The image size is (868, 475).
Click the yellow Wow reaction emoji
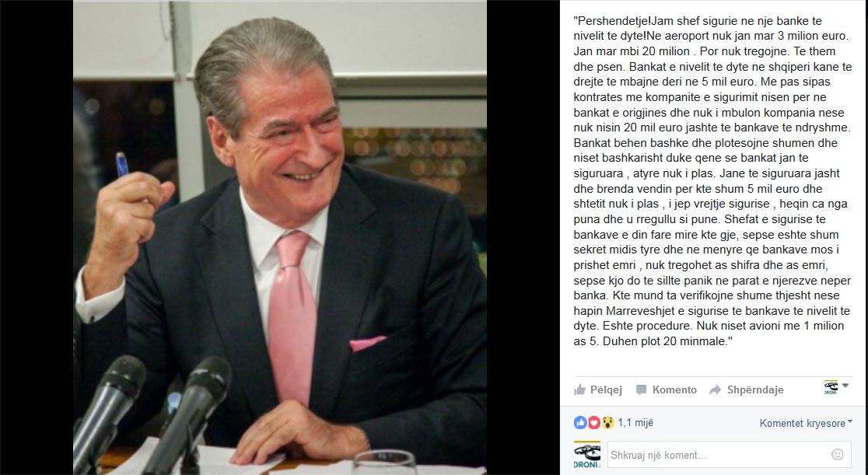tap(607, 423)
